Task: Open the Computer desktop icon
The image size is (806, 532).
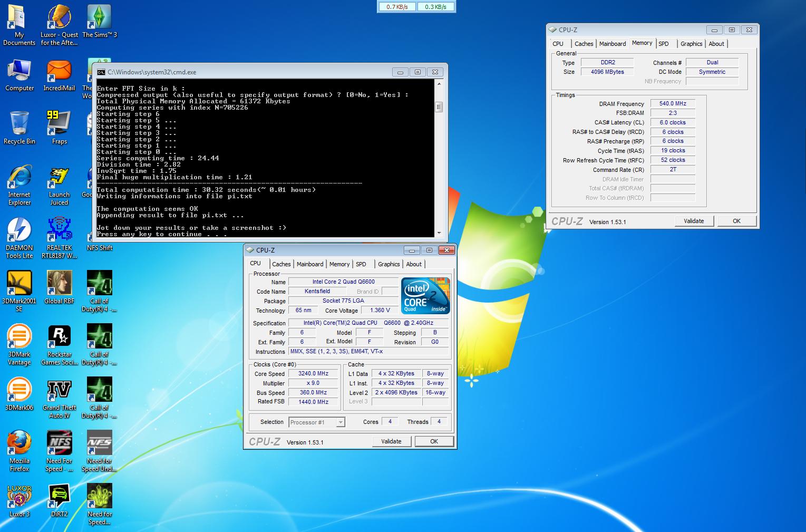Action: 19,75
